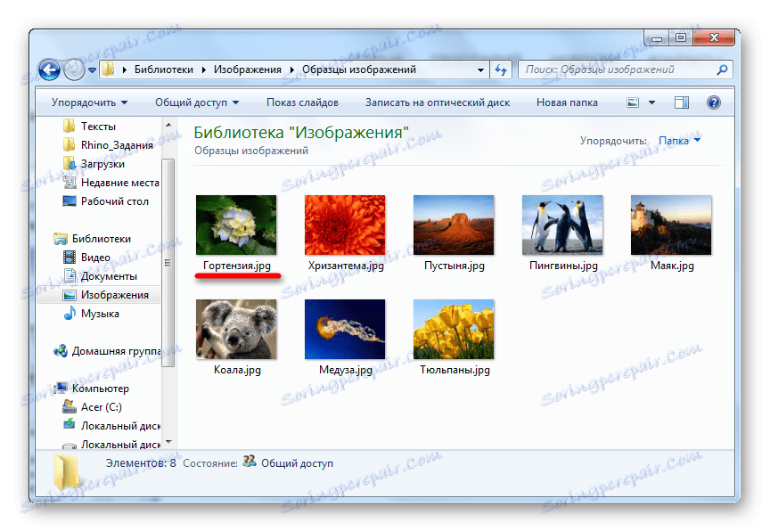Open the address bar history dropdown

tap(479, 69)
